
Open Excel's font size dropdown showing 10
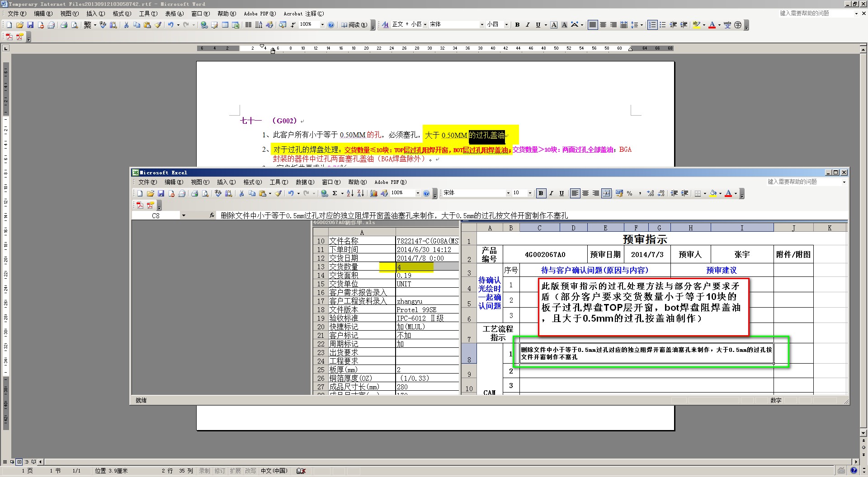click(530, 193)
